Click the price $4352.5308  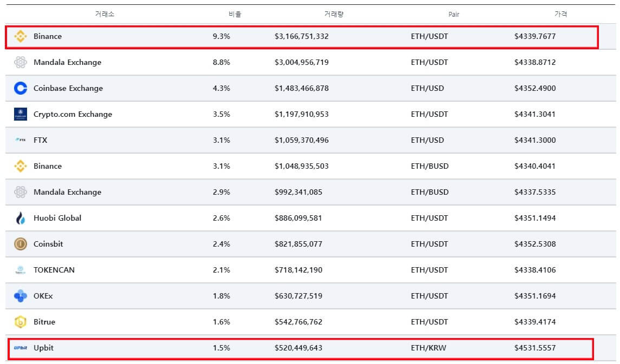point(535,244)
